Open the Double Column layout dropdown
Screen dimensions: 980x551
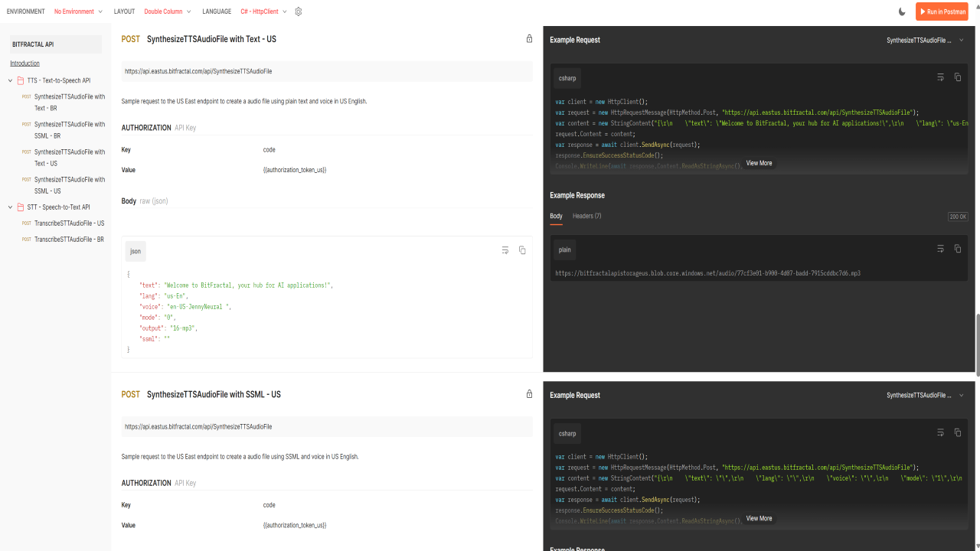pos(168,11)
